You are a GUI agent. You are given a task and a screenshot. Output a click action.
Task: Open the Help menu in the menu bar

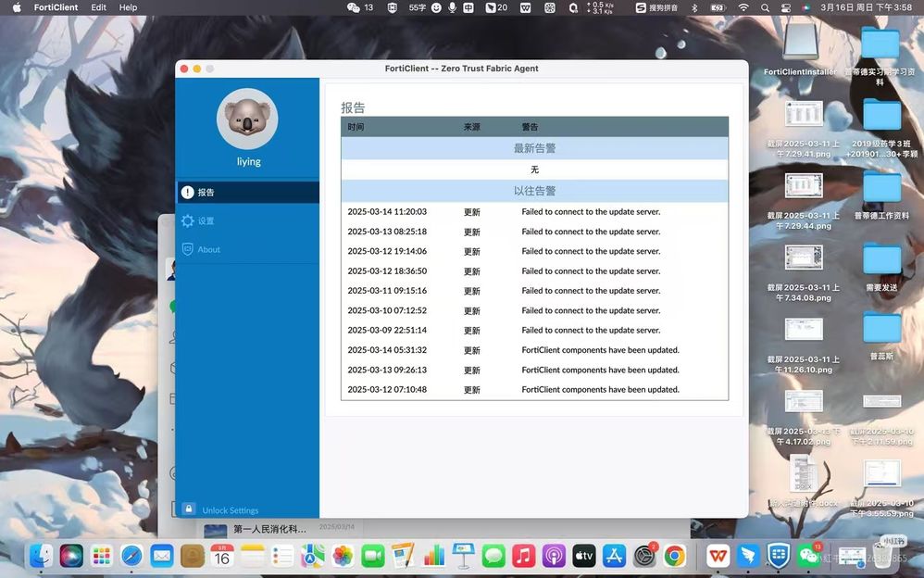click(x=129, y=7)
